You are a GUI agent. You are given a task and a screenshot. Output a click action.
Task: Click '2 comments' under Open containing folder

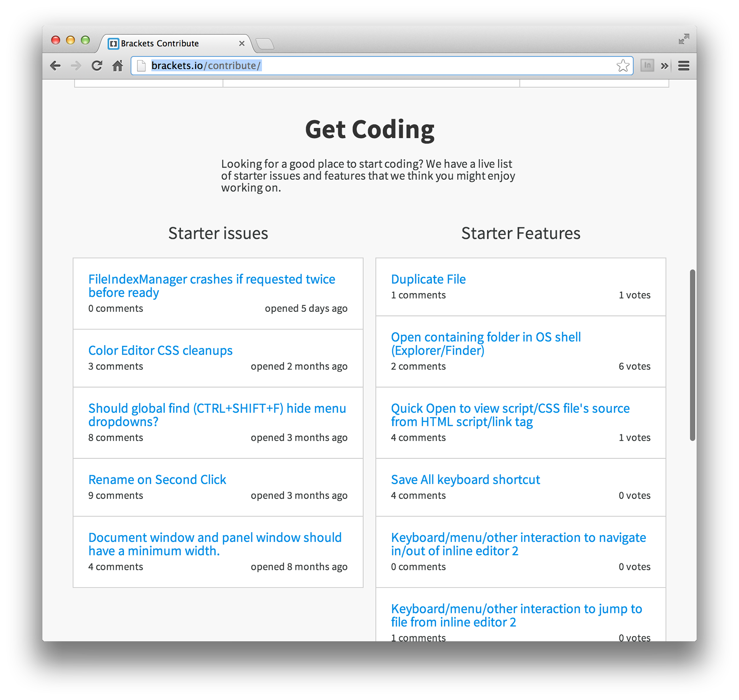418,366
